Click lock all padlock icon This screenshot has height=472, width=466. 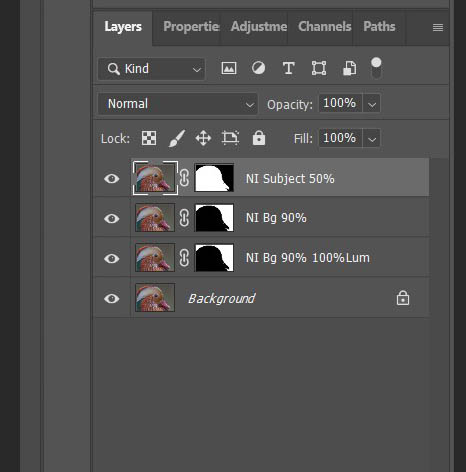coord(259,138)
